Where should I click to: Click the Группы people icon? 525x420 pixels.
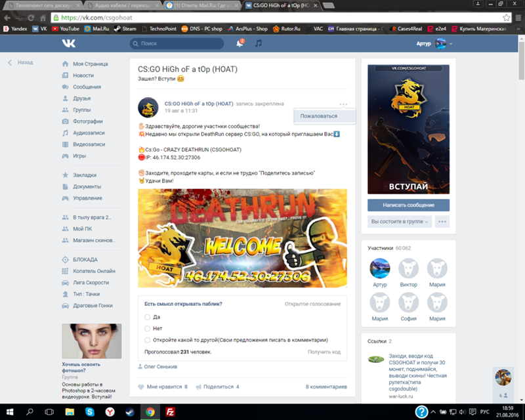coord(65,110)
